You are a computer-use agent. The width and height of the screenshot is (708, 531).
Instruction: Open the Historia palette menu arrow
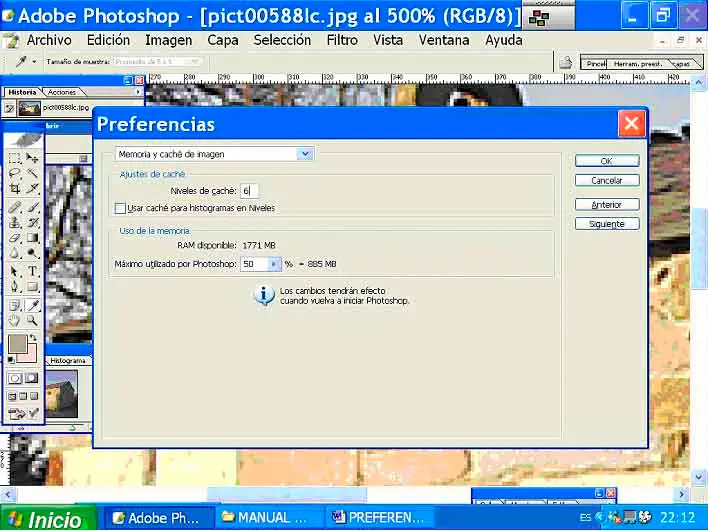(138, 92)
